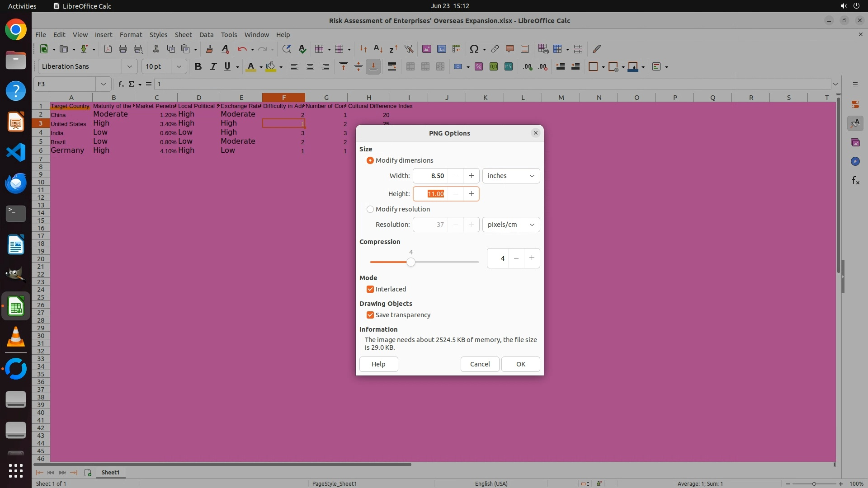Click the Print toolbar icon
Viewport: 868px width, 488px height.
[x=123, y=49]
